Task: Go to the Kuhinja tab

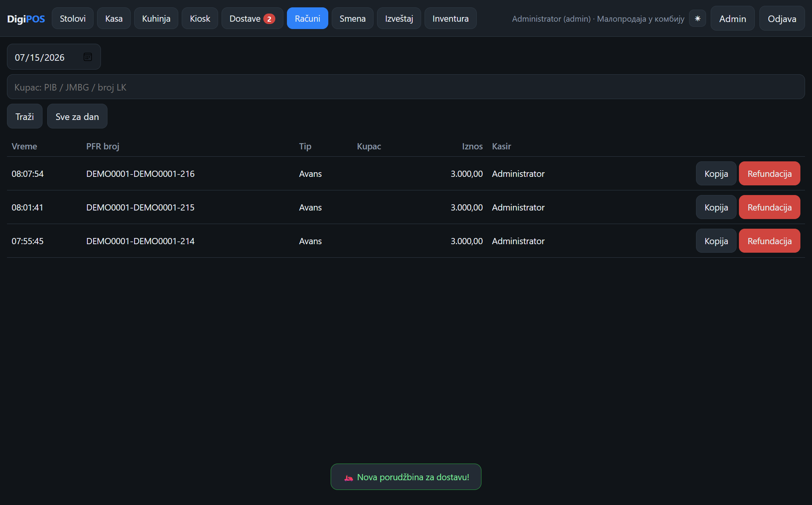Action: 156,18
